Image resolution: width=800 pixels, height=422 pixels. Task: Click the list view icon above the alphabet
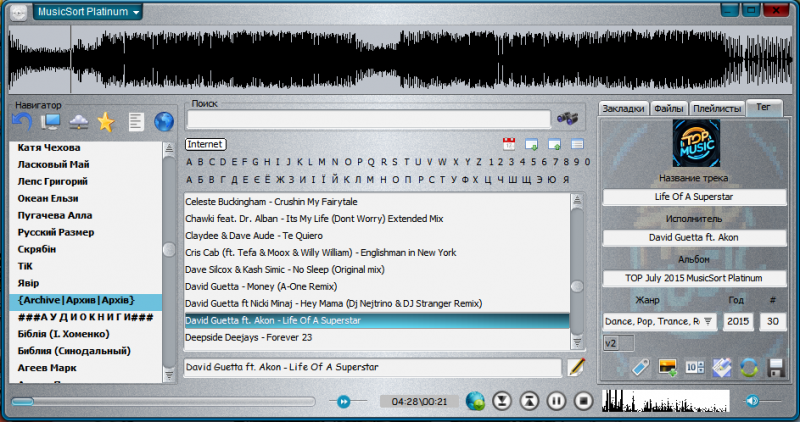(x=577, y=144)
